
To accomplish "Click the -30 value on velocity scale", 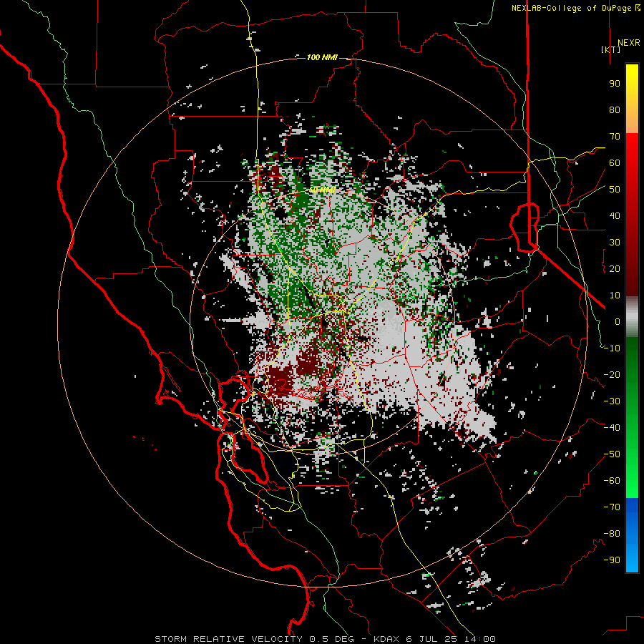I will tap(612, 401).
